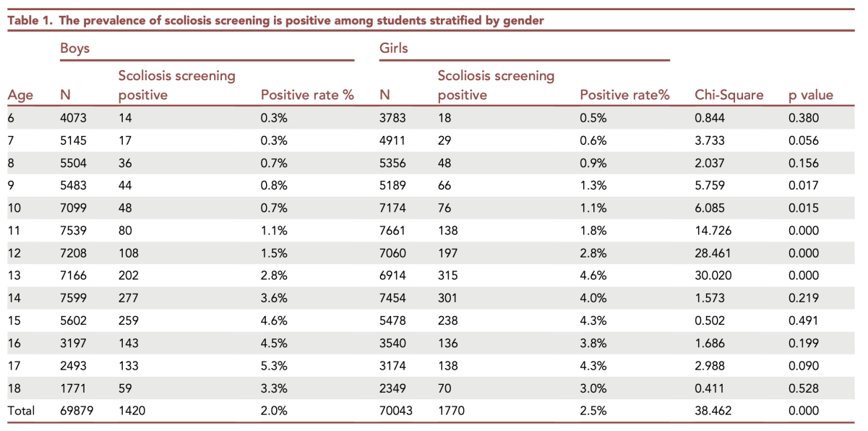Select chi-square value 38.462 in Total row
This screenshot has height=431, width=868.
[713, 411]
